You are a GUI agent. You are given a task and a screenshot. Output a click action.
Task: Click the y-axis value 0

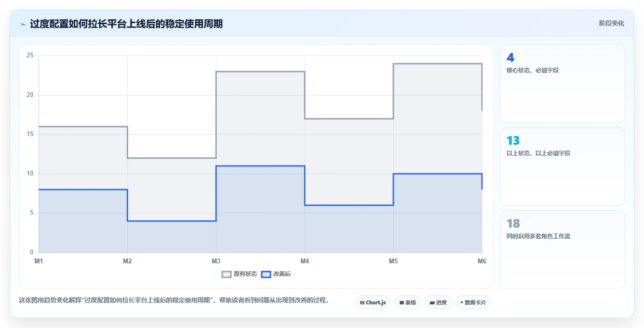pyautogui.click(x=31, y=252)
